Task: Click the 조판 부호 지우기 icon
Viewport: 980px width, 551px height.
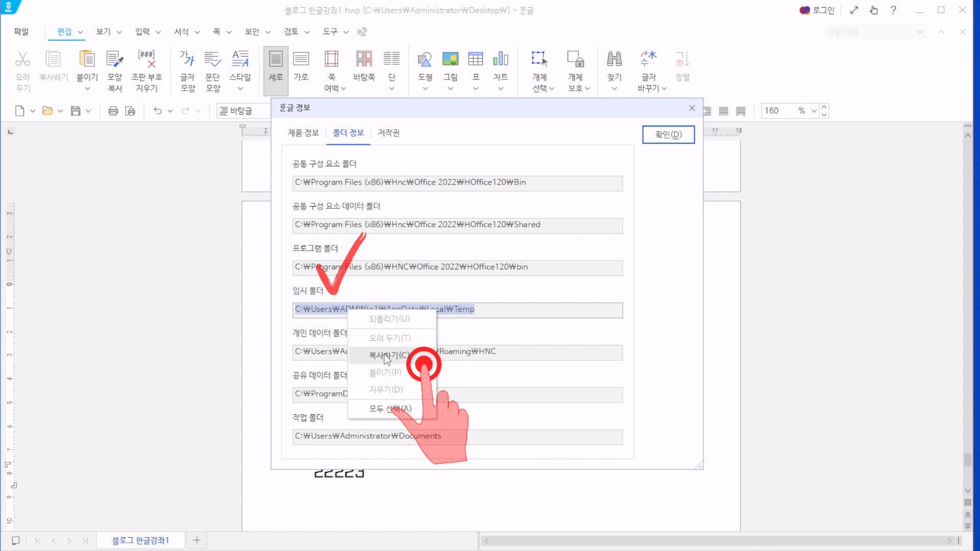Action: (x=146, y=60)
